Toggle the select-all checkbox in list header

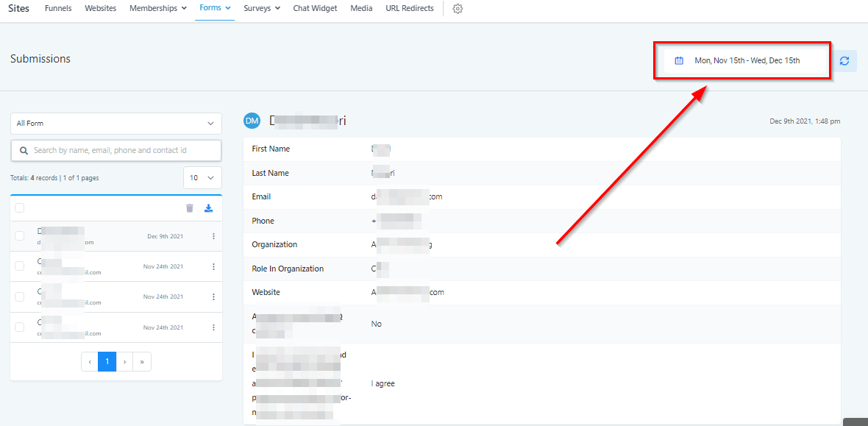coord(20,208)
